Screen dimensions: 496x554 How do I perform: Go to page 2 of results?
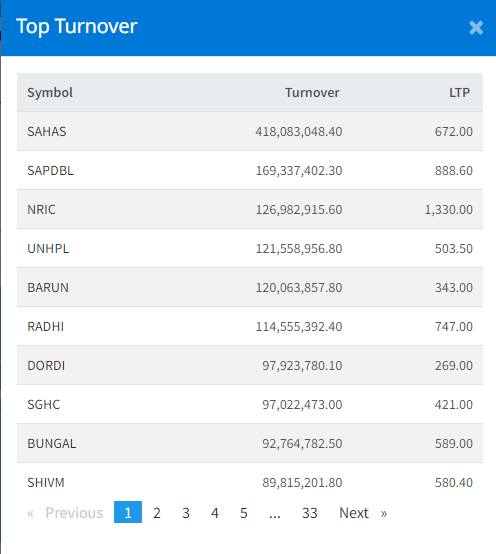(157, 513)
